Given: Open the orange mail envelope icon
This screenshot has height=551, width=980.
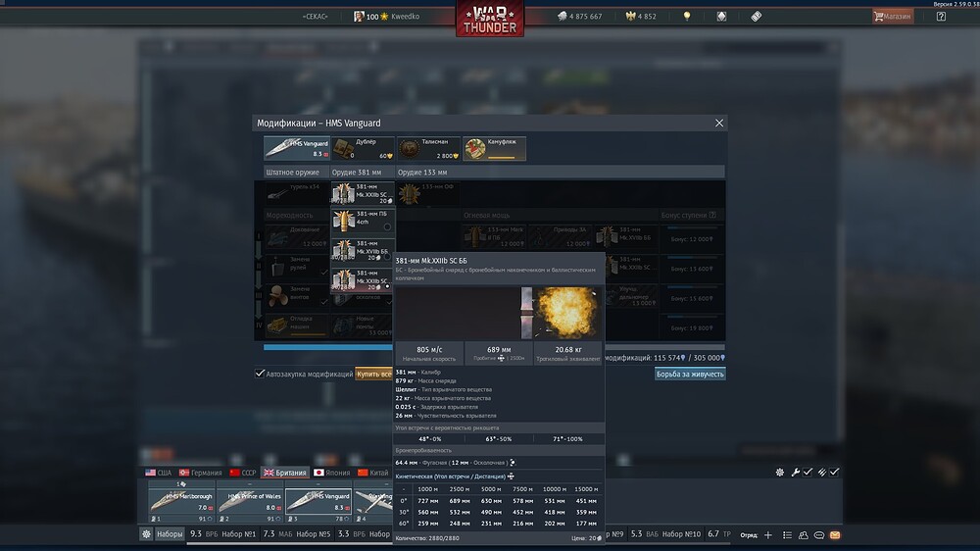Looking at the screenshot, I should coord(835,535).
